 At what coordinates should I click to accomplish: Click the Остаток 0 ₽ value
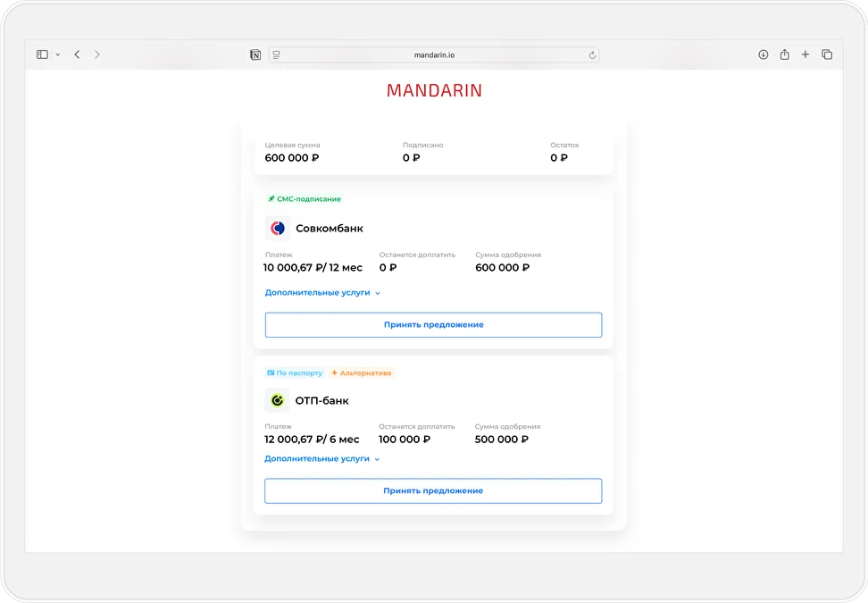pos(559,158)
